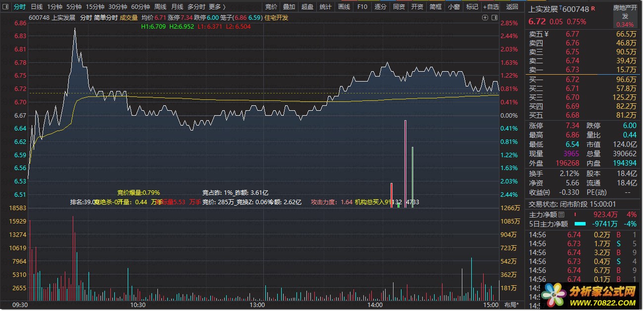Screen dimensions: 644x311
Task: Click the 买三 volume 125.2万
Action: [624, 97]
